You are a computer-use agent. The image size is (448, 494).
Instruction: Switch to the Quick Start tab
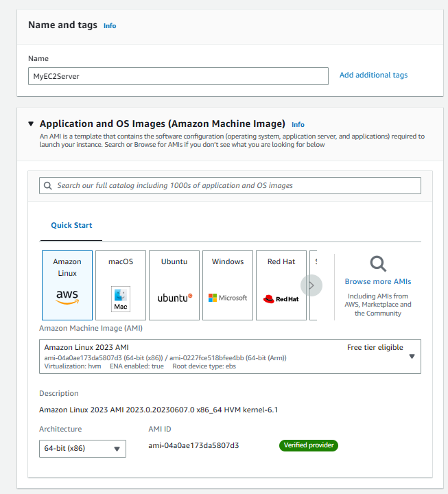pos(71,225)
